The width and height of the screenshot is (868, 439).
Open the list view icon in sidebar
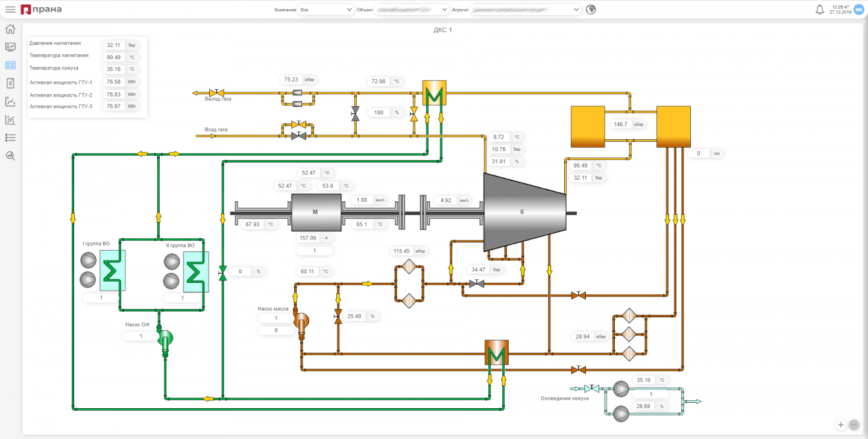(10, 137)
